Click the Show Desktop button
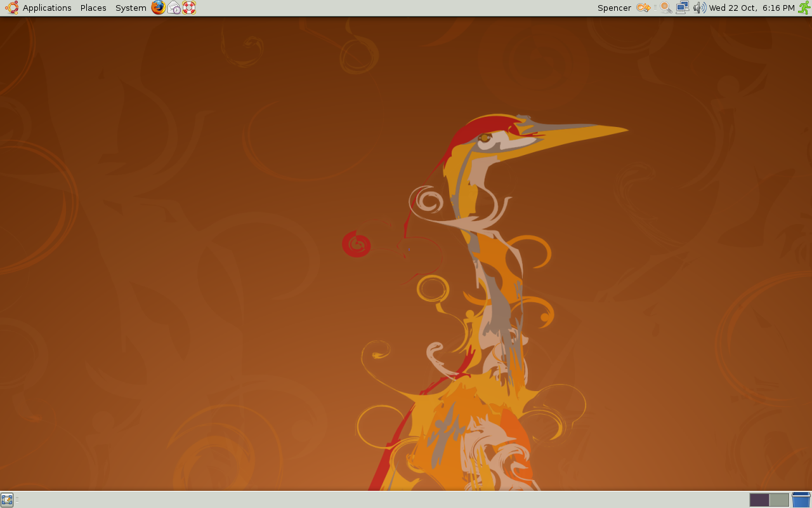This screenshot has width=812, height=508. pyautogui.click(x=7, y=500)
